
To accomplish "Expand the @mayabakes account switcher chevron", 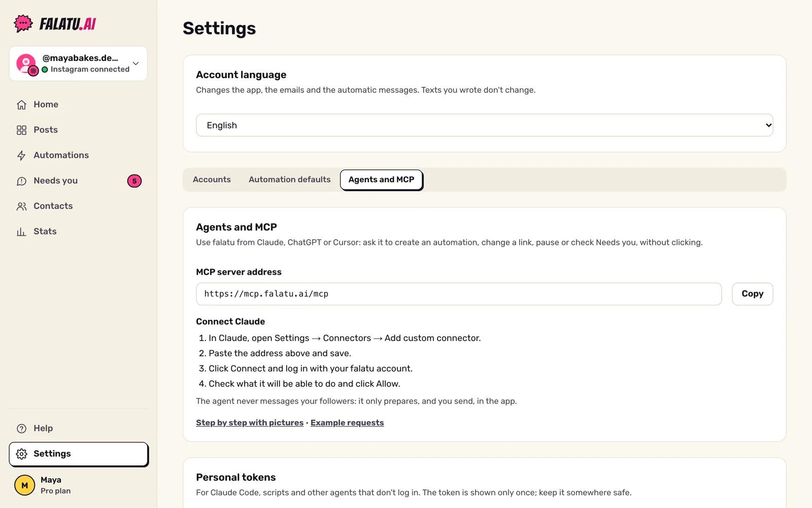I will [x=136, y=63].
